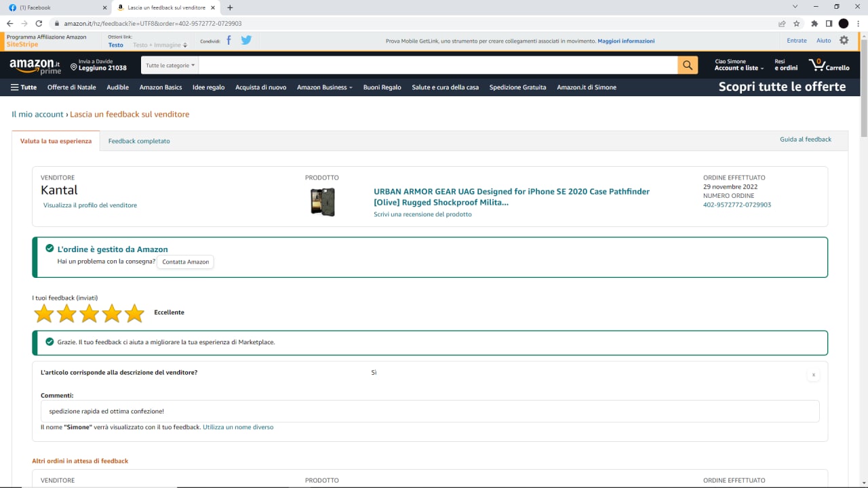Expand 'Account e liste' menu
Image resolution: width=868 pixels, height=488 pixels.
click(738, 68)
